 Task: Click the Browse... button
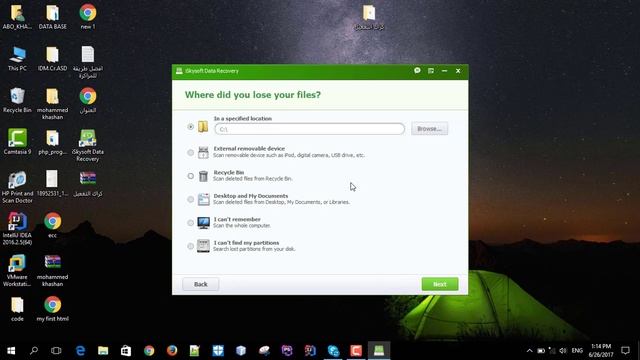coord(429,129)
